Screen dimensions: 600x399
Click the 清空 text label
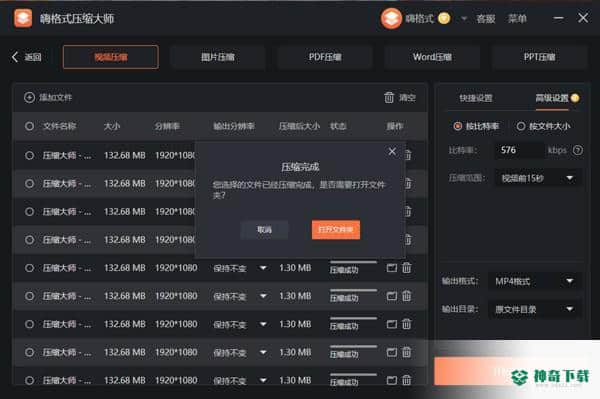tap(407, 98)
